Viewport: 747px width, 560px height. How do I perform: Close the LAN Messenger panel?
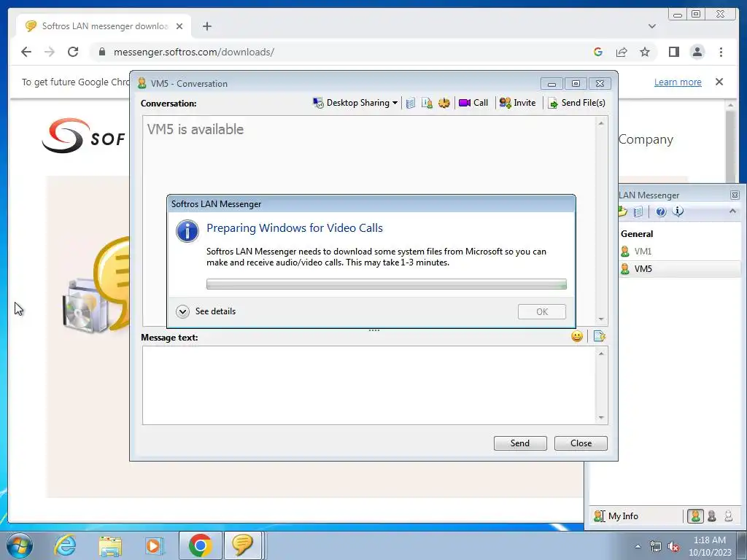[x=735, y=195]
